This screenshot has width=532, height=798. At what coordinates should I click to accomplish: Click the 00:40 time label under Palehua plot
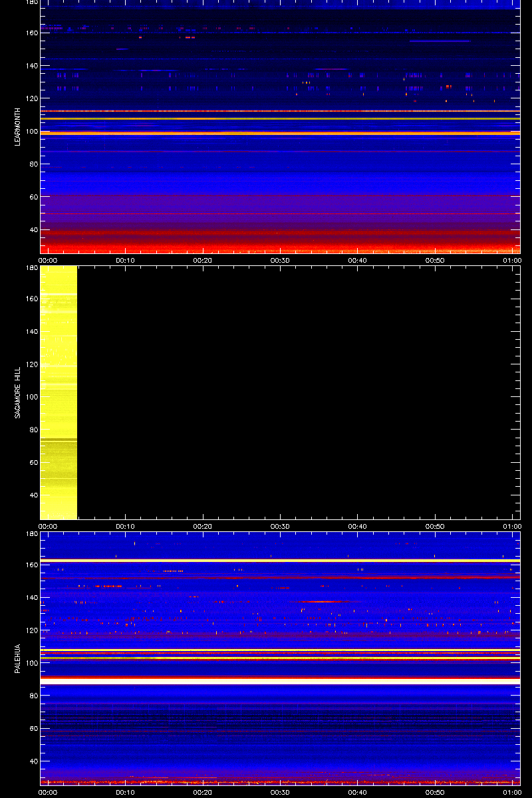point(358,792)
